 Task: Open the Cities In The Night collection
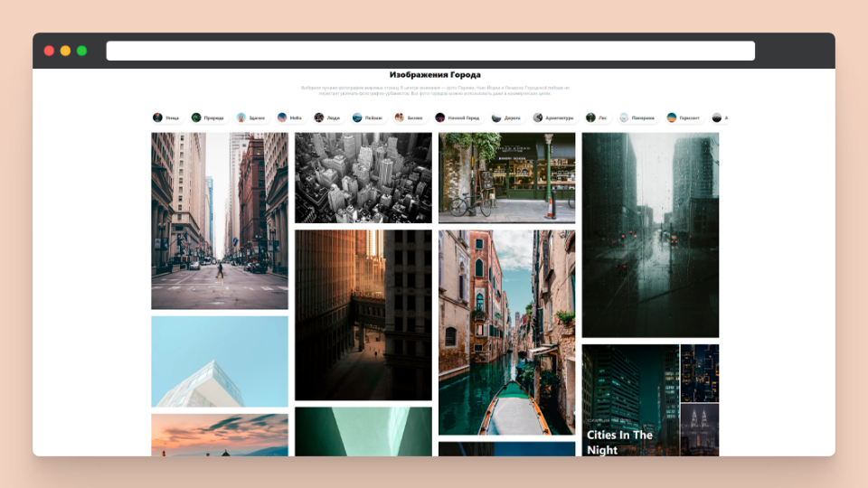650,400
